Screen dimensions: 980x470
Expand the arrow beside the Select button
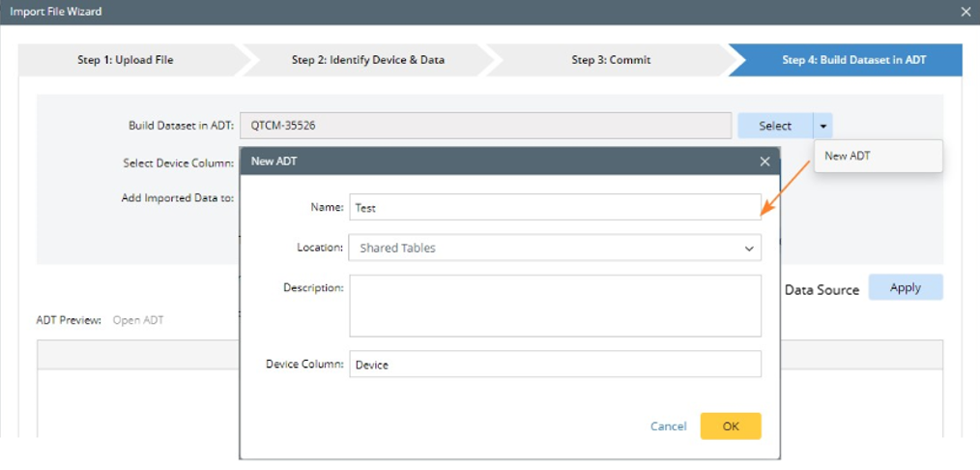click(x=822, y=126)
